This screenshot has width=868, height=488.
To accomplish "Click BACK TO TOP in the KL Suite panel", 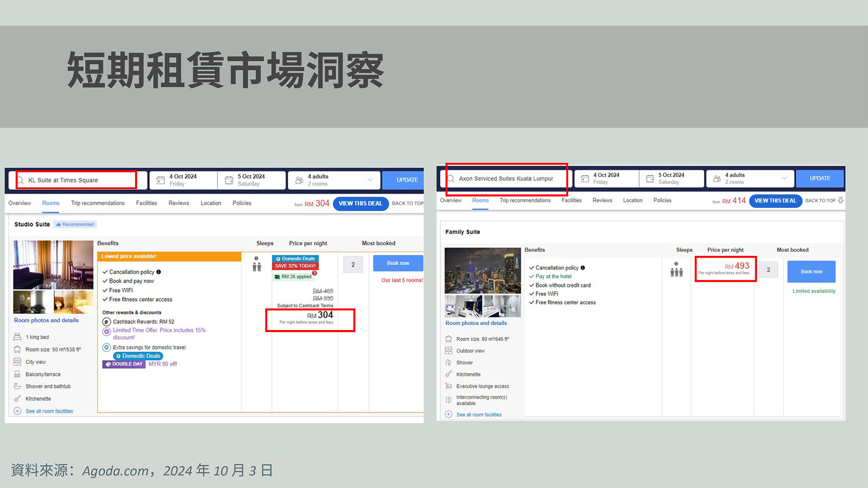I will [408, 203].
